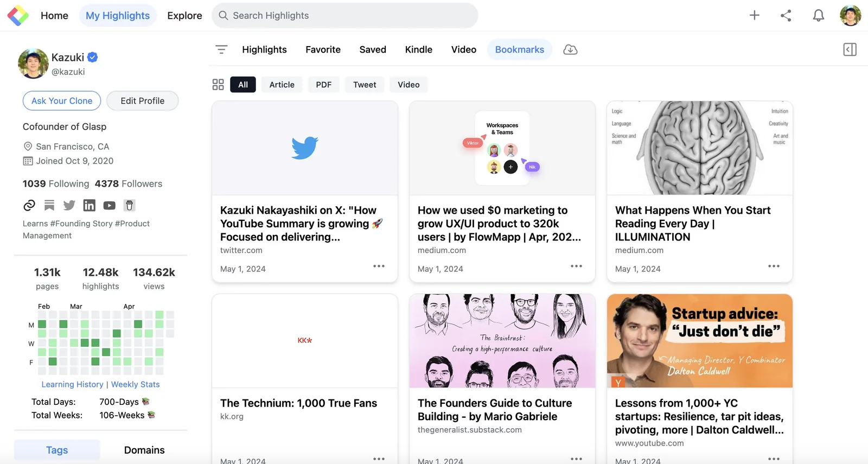
Task: Open more options for the twitter.com card
Action: [379, 266]
